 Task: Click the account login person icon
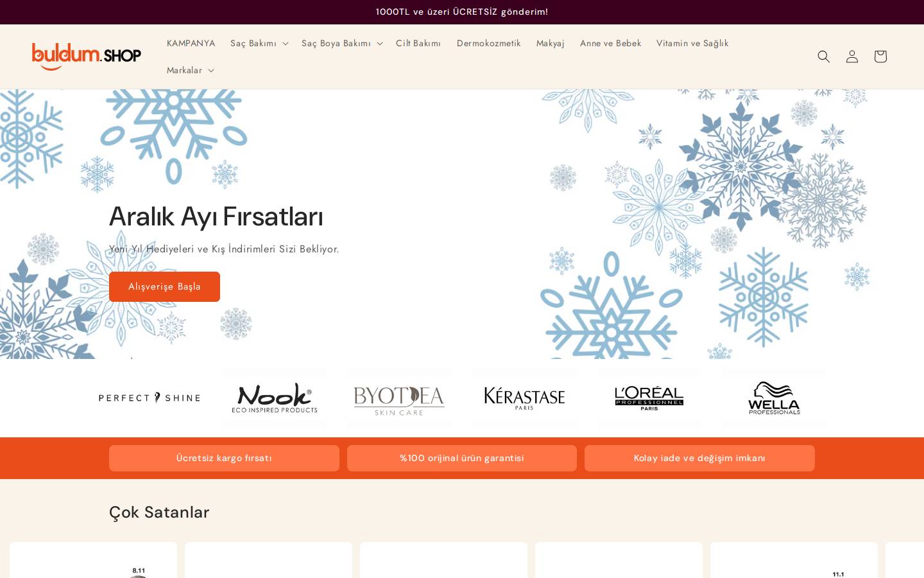click(852, 57)
